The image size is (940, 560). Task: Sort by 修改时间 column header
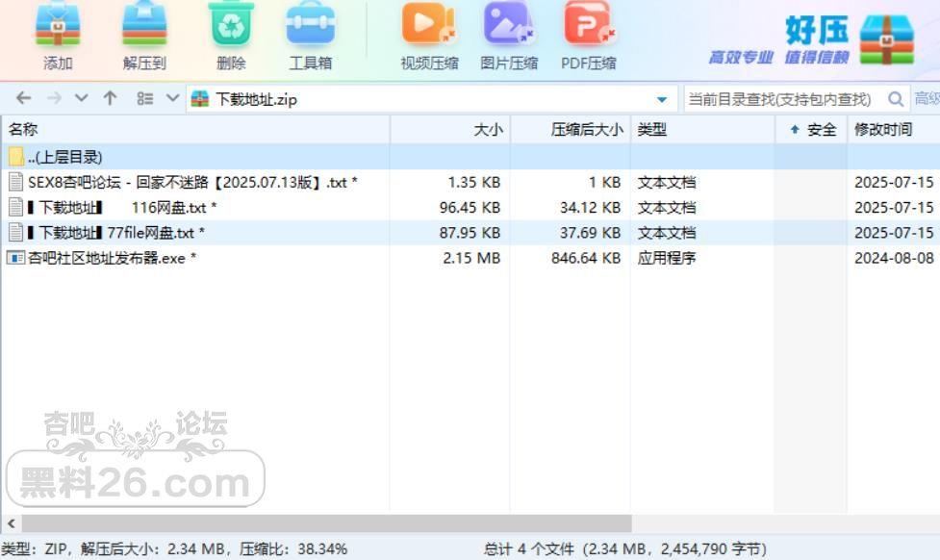pos(894,130)
